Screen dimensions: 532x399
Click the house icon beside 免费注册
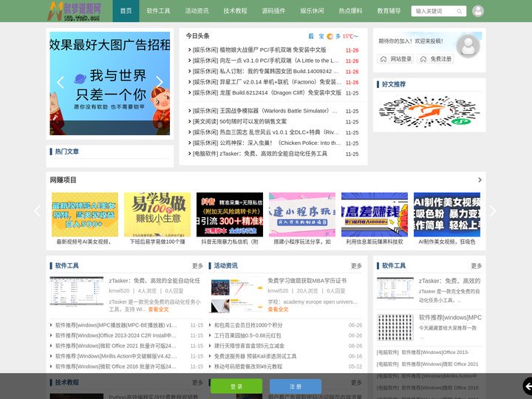423,59
